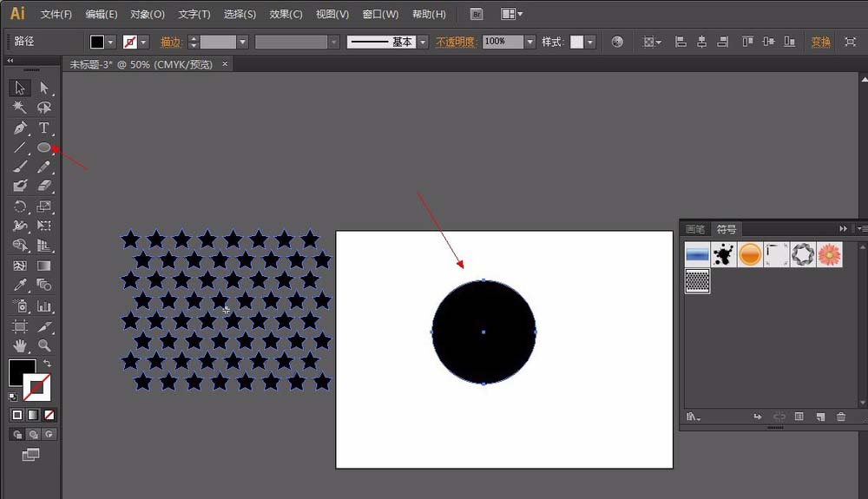Choose the Direct Selection tool
This screenshot has width=868, height=499.
(x=43, y=88)
